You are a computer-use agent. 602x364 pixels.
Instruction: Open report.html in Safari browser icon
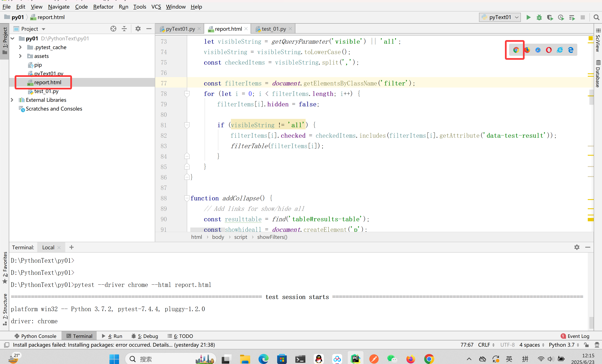click(538, 50)
